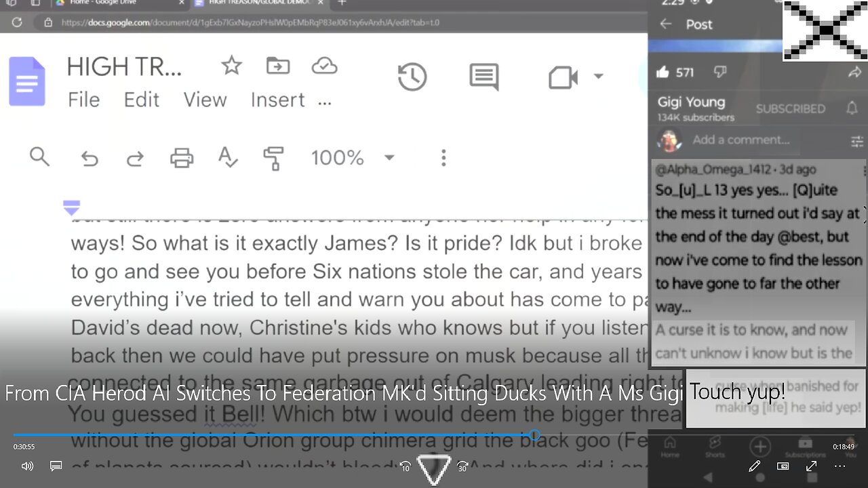Click the print icon in Docs toolbar
868x488 pixels.
(x=182, y=159)
